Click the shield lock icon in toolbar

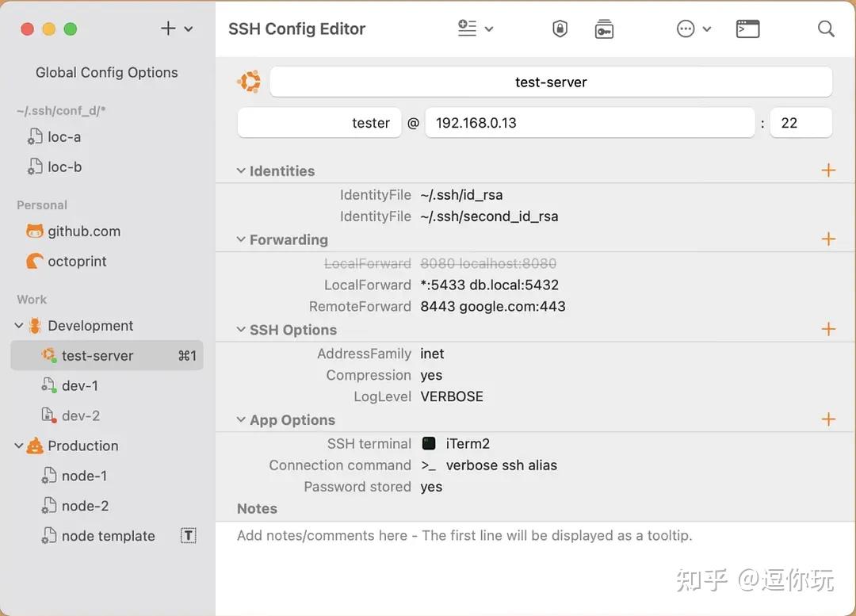(560, 29)
